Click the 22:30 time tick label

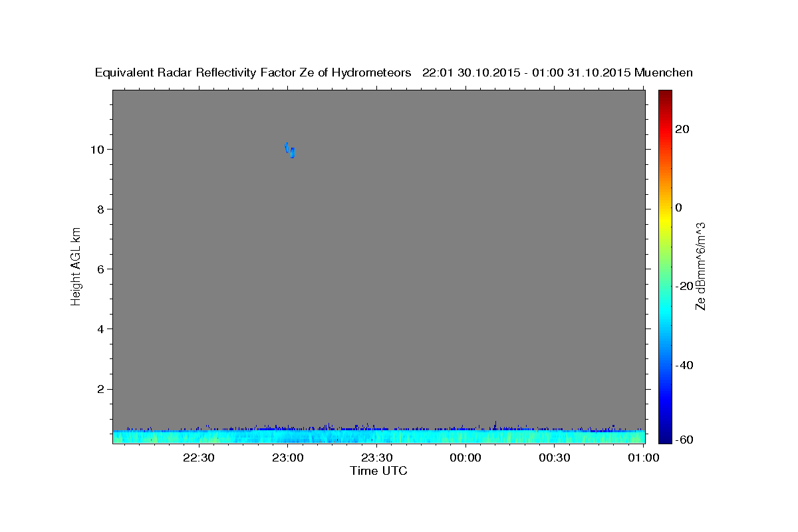198,458
